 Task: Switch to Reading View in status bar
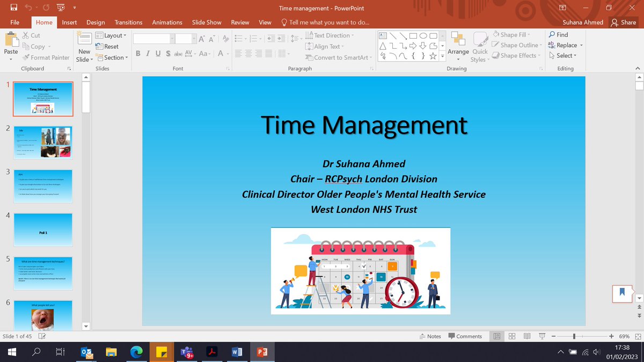(x=527, y=336)
